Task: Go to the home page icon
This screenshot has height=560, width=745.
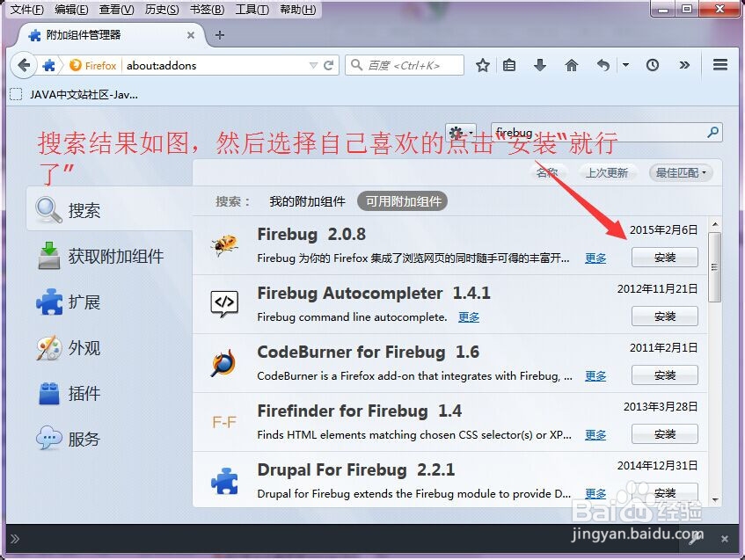Action: coord(572,65)
